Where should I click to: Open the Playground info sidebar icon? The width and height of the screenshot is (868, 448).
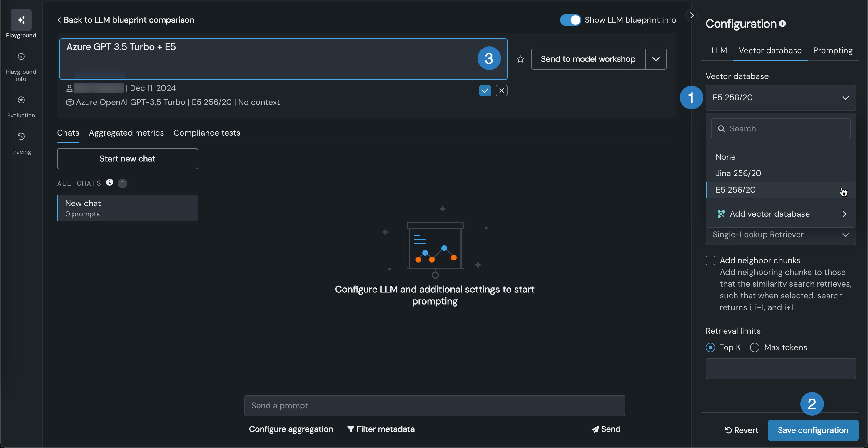pyautogui.click(x=21, y=57)
